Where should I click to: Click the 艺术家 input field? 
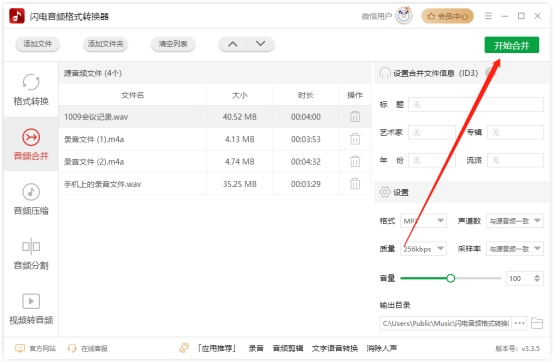432,133
